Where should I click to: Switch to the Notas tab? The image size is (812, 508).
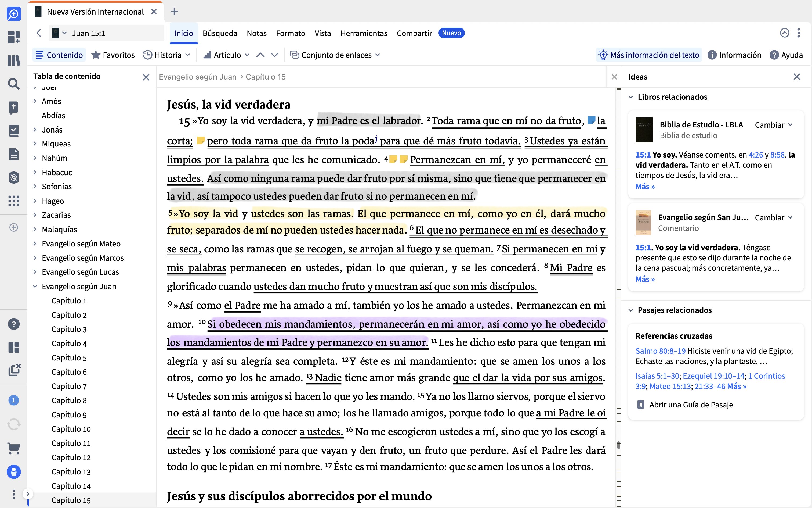[x=257, y=33]
